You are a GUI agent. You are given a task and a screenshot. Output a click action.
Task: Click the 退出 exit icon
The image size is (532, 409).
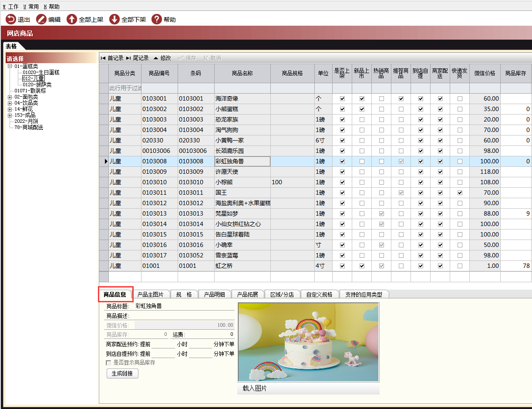[x=10, y=19]
